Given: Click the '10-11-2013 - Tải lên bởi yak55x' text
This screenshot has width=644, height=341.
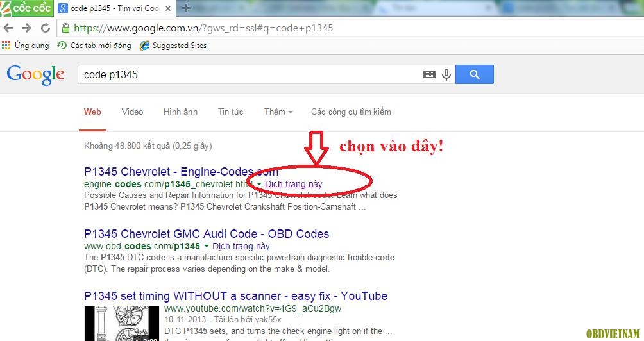Looking at the screenshot, I should point(223,320).
